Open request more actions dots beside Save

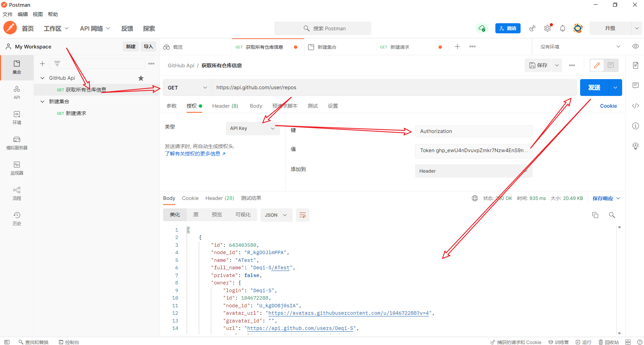572,65
